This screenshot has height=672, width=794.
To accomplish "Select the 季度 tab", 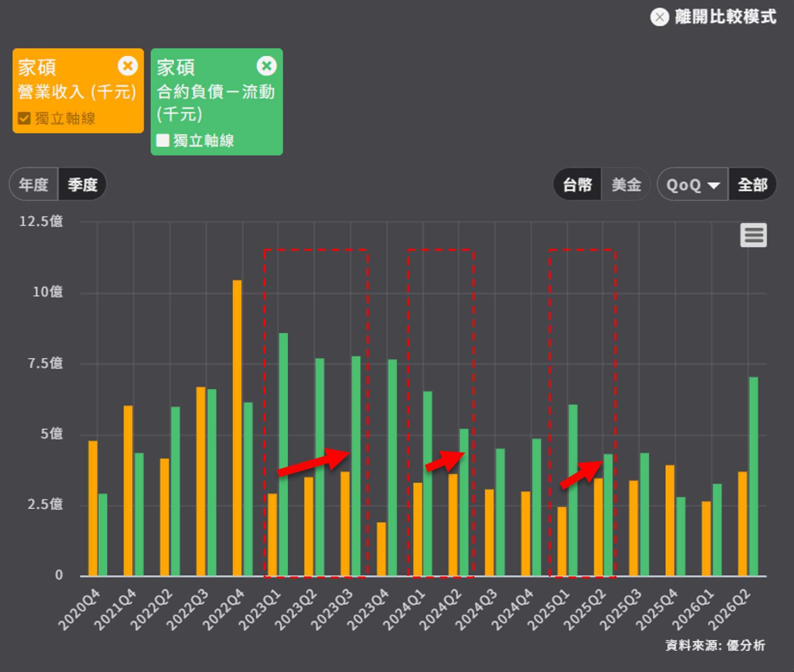I will click(x=82, y=184).
